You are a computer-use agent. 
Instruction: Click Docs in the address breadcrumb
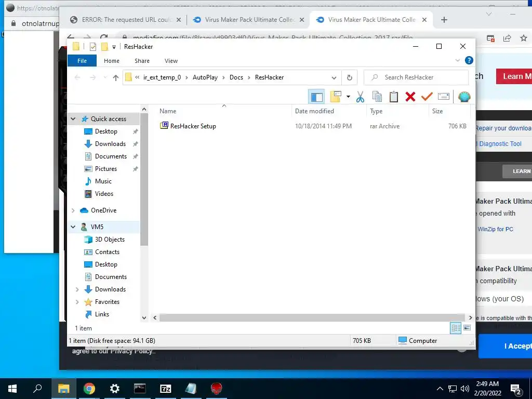[x=236, y=77]
